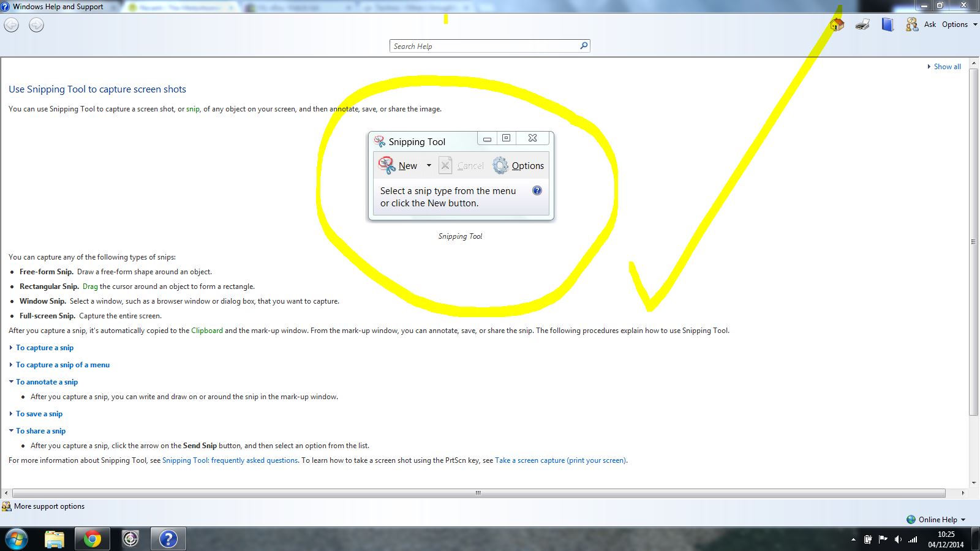This screenshot has width=980, height=551.
Task: Open the crosshair app on the taskbar
Action: point(130,539)
